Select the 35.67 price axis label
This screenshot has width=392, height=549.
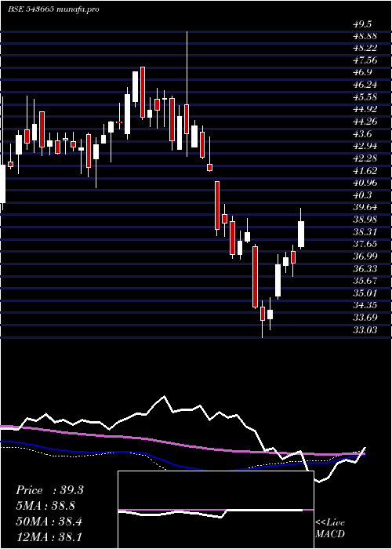point(365,281)
